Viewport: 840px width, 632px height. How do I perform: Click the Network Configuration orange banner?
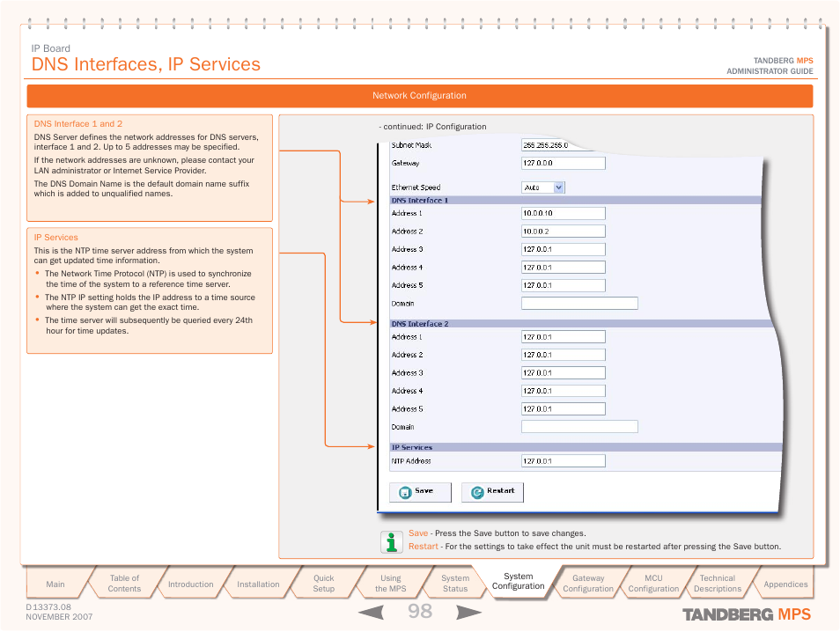(x=419, y=96)
